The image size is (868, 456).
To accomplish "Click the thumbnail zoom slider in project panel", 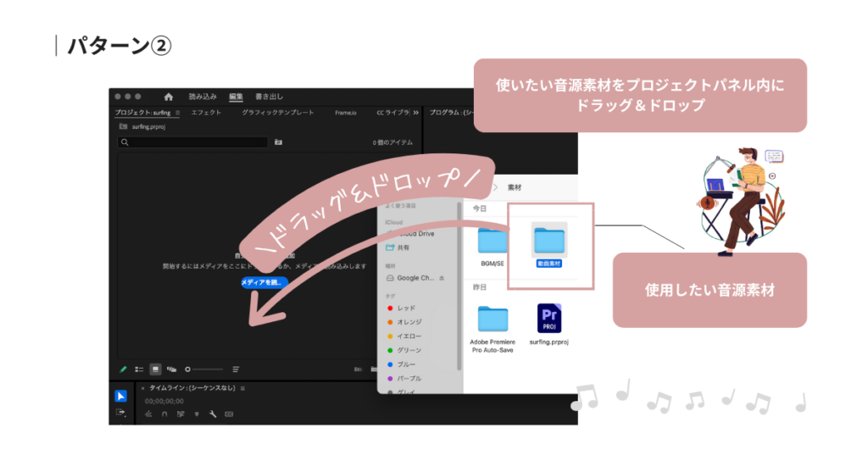I will (204, 370).
